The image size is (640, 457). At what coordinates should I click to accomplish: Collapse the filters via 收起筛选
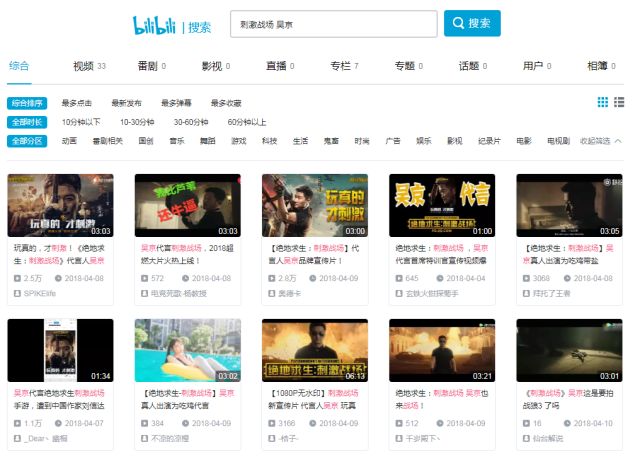click(x=600, y=141)
